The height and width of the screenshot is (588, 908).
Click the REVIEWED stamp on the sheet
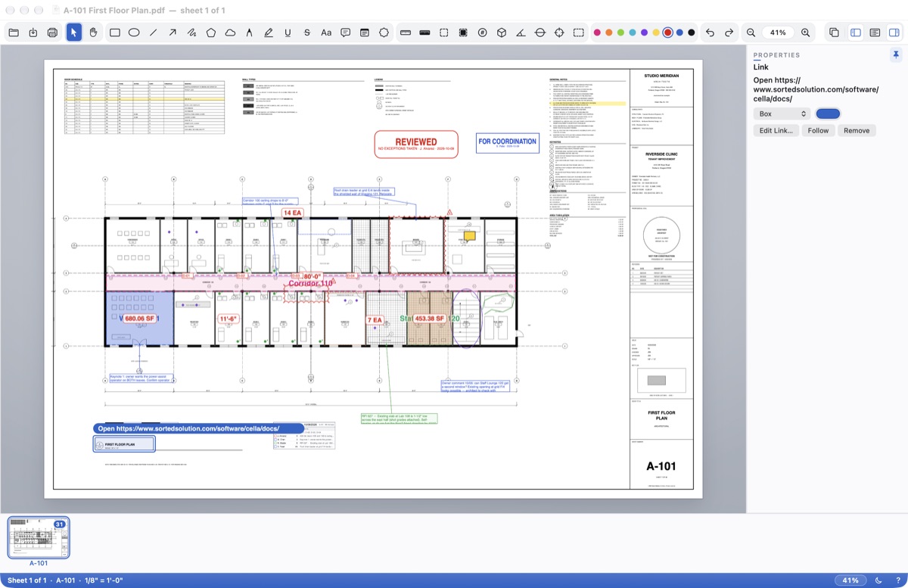click(416, 145)
